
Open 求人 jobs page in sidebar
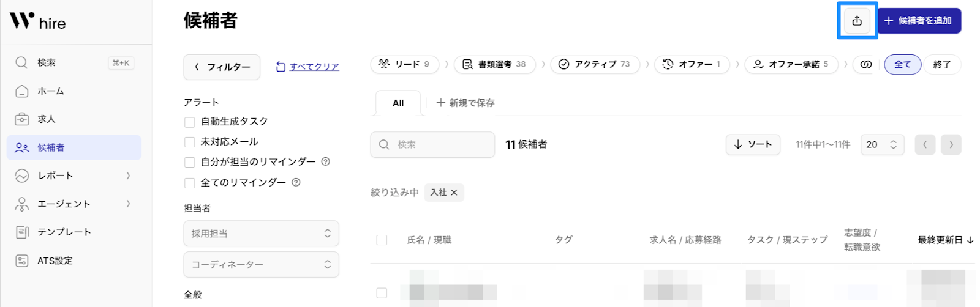(x=46, y=119)
